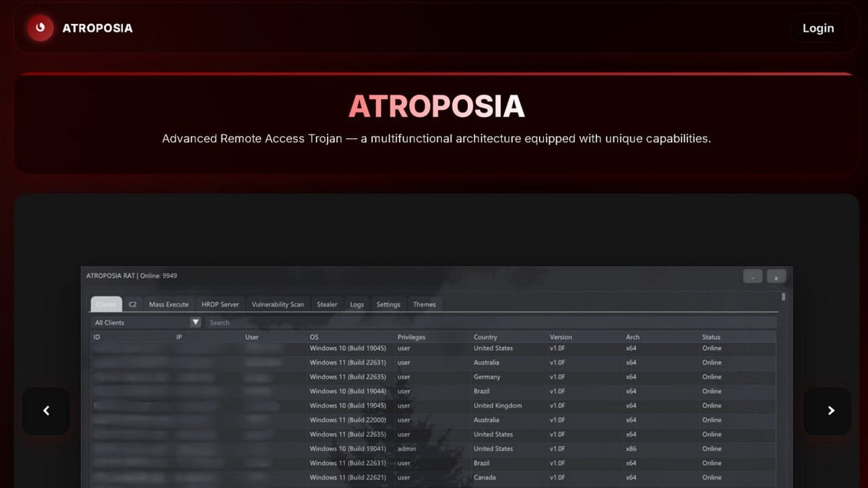Switch to the Mass Execute tab
Image resolution: width=868 pixels, height=488 pixels.
(169, 304)
